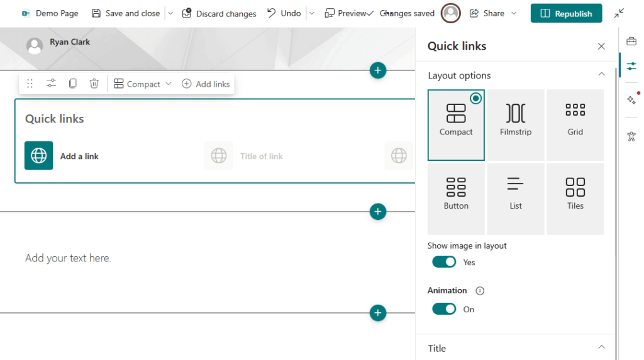Toggle the Animation switch off
This screenshot has width=644, height=360.
pos(444,308)
